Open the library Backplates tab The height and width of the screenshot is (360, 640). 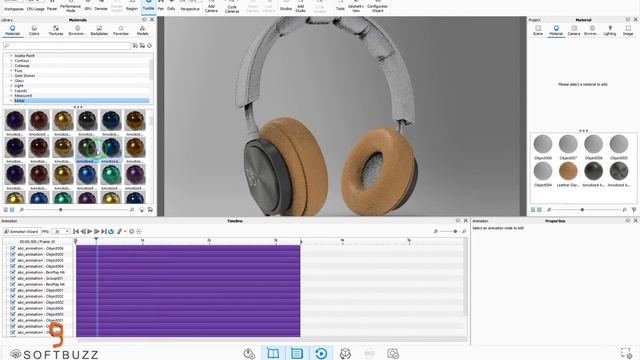click(x=99, y=31)
